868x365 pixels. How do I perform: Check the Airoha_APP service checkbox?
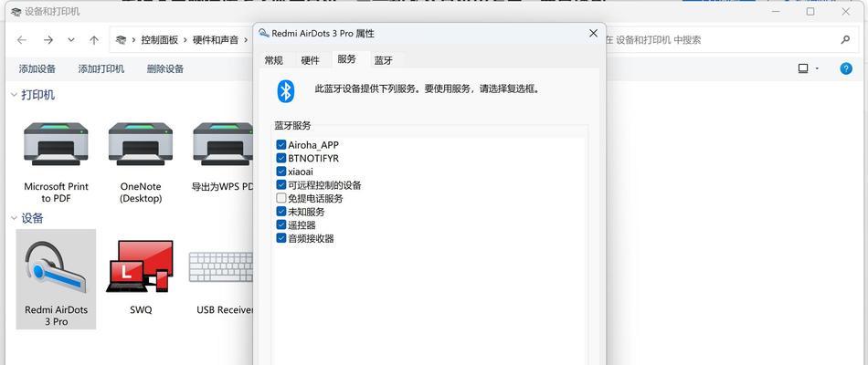click(x=281, y=145)
